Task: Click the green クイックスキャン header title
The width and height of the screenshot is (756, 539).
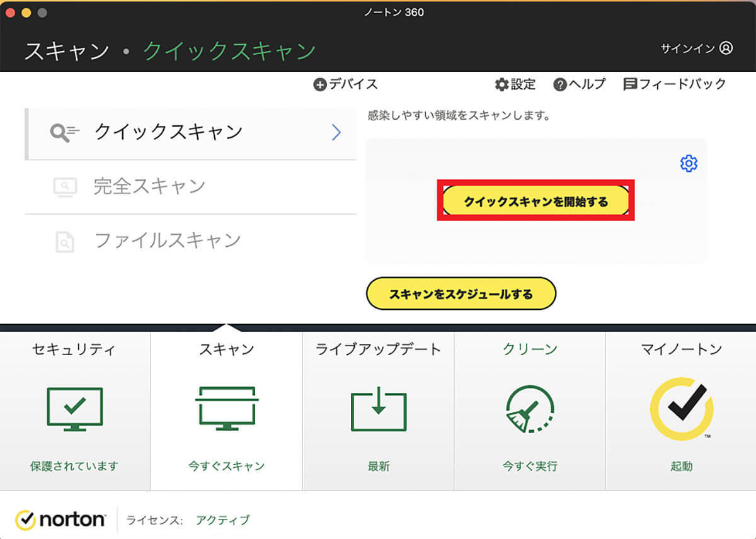Action: coord(229,51)
